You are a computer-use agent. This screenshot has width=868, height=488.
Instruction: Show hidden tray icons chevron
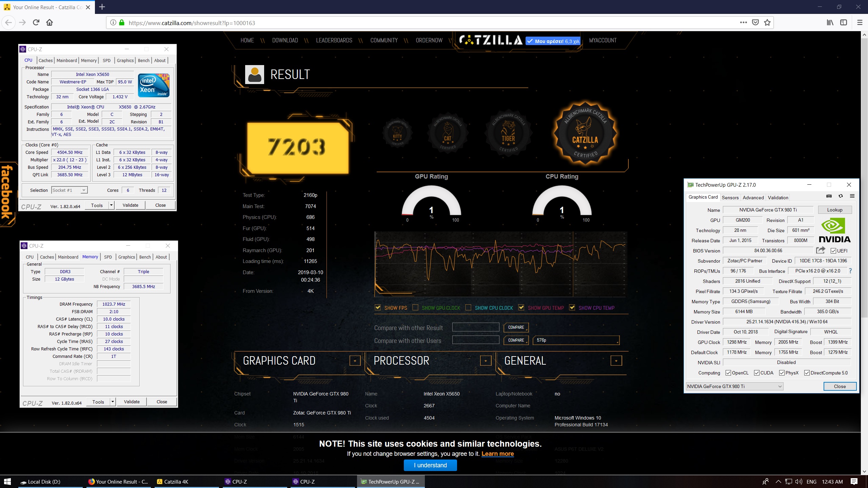click(x=778, y=482)
